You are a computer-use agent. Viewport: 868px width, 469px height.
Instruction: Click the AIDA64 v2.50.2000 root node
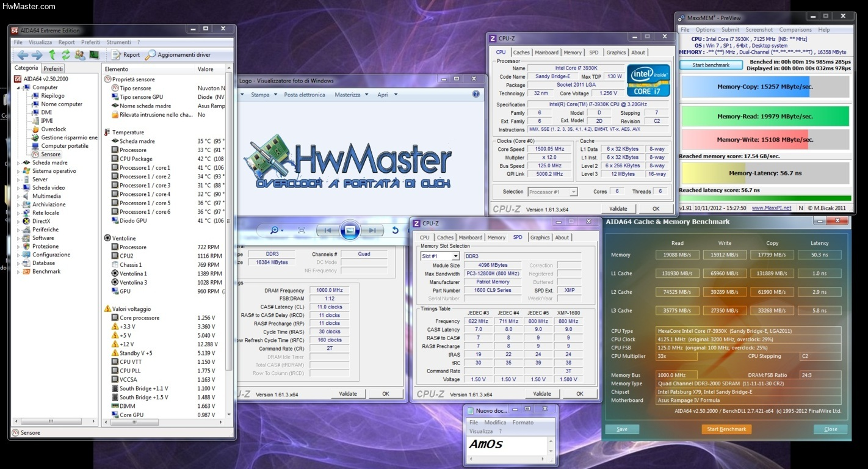tap(42, 79)
